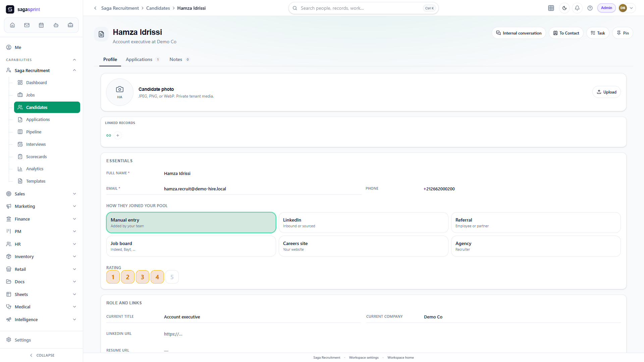Click the help question mark icon

click(x=590, y=8)
